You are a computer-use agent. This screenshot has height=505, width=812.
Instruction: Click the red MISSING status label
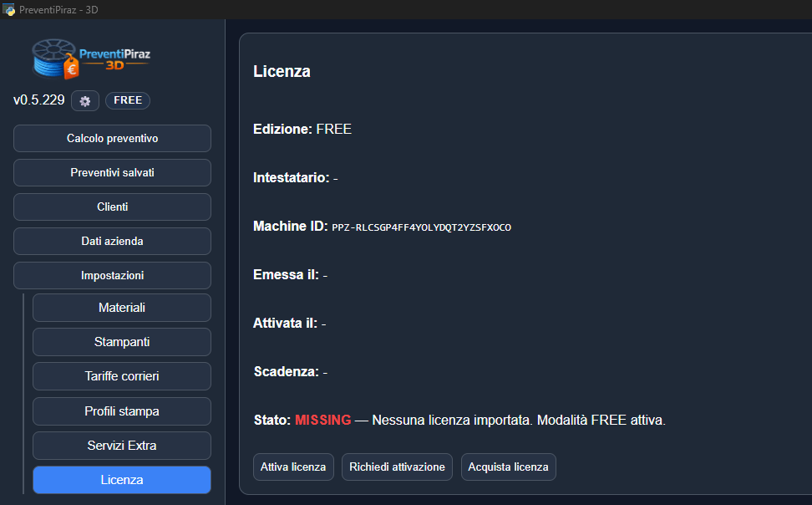pyautogui.click(x=322, y=420)
